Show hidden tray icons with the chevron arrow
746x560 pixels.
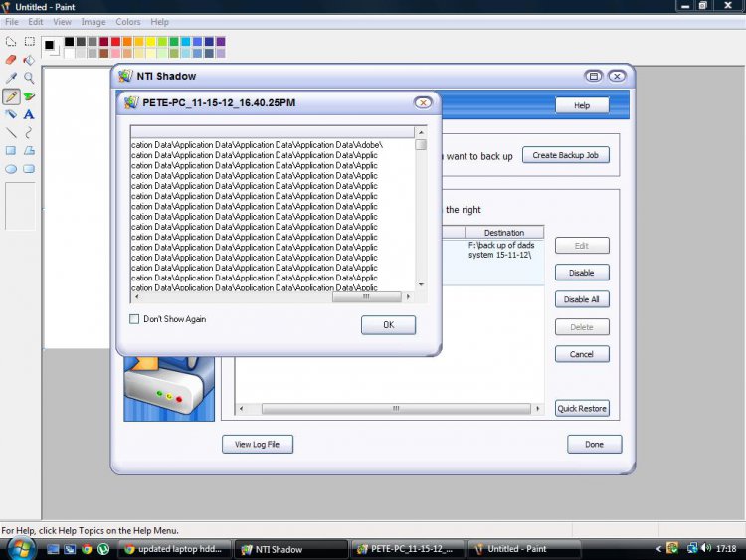(x=658, y=549)
